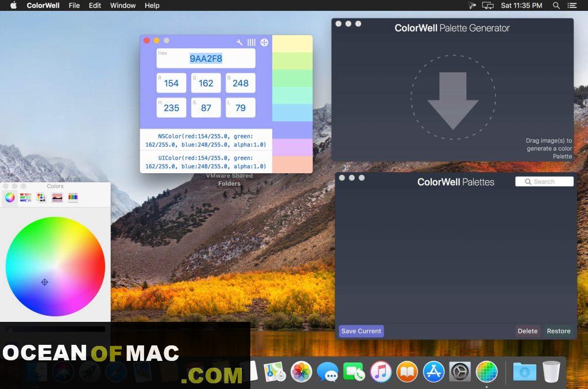
Task: Pick the lavender purple swatch in ColorWell
Action: pos(292,147)
